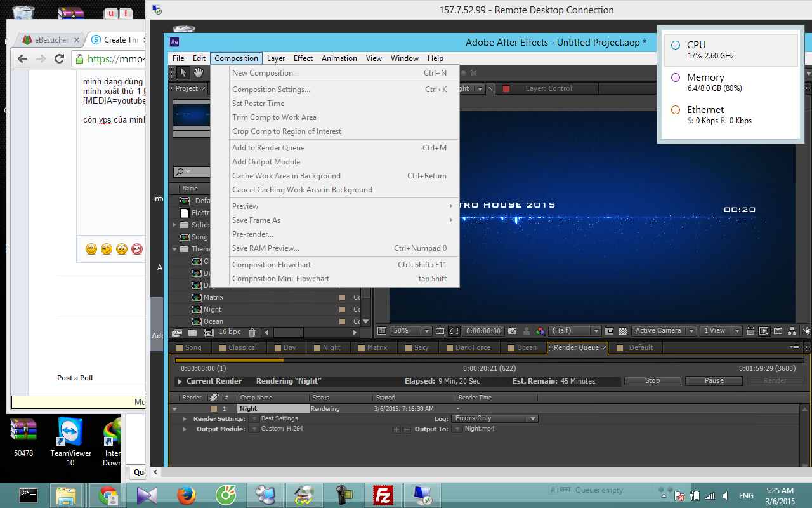This screenshot has width=812, height=508.
Task: Toggle Region of Interest icon
Action: [610, 331]
